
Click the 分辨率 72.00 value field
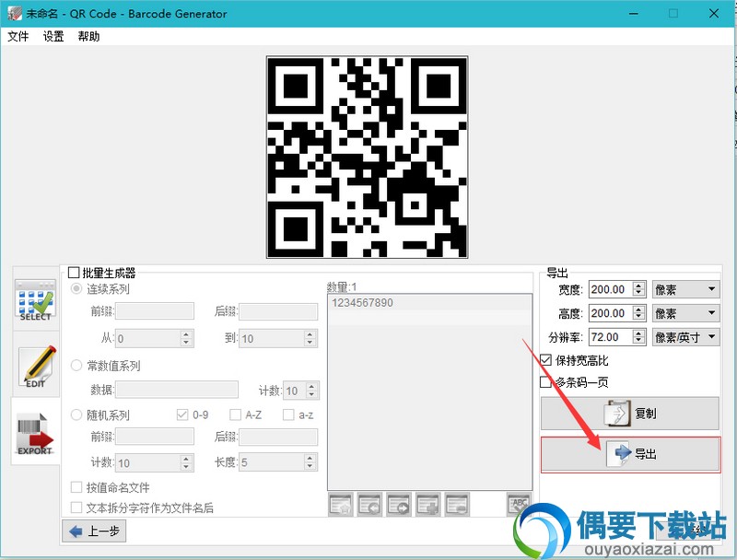[611, 337]
